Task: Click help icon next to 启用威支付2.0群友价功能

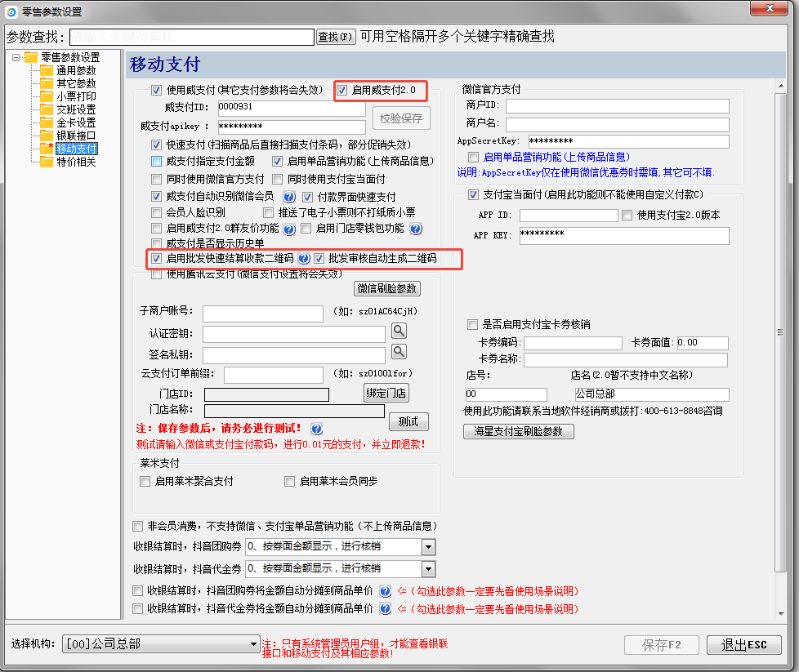Action: pyautogui.click(x=289, y=229)
